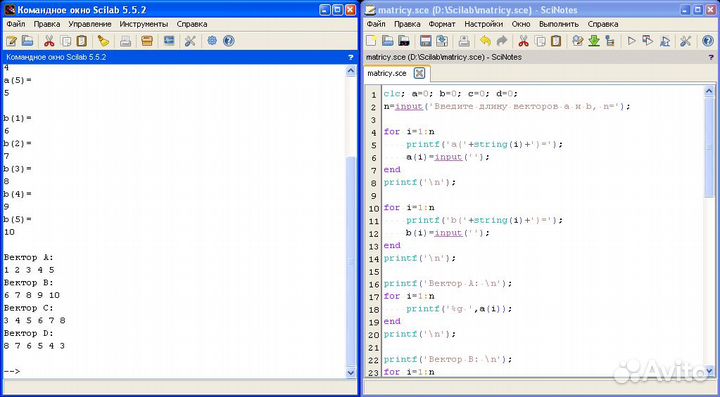720x397 pixels.
Task: Click green download arrow in SciNotes toolbar
Action: coord(594,41)
